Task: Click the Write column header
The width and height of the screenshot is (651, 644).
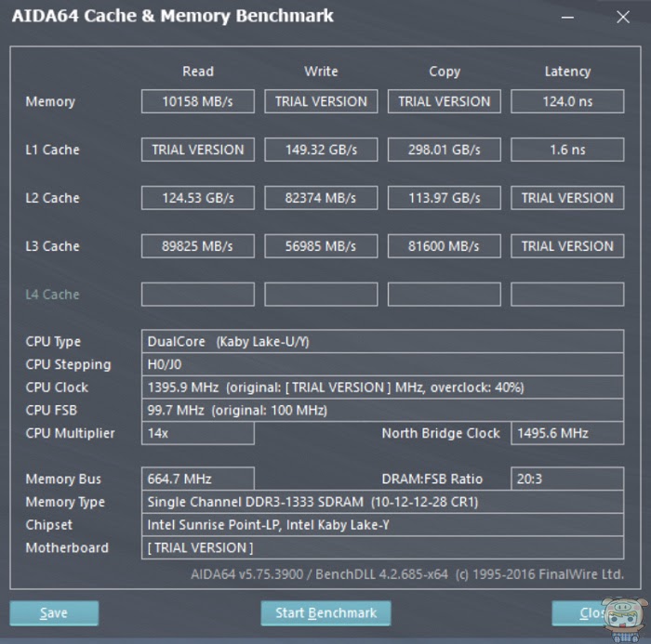Action: [x=321, y=72]
